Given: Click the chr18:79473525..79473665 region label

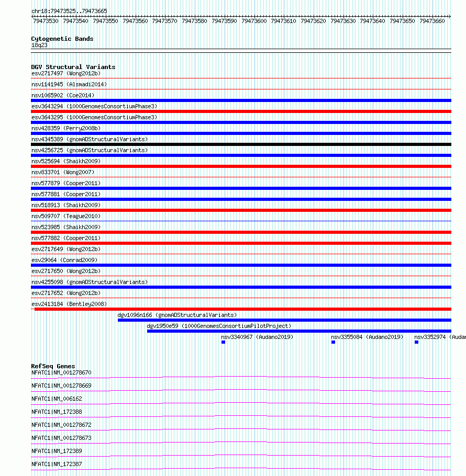Looking at the screenshot, I should (x=69, y=11).
